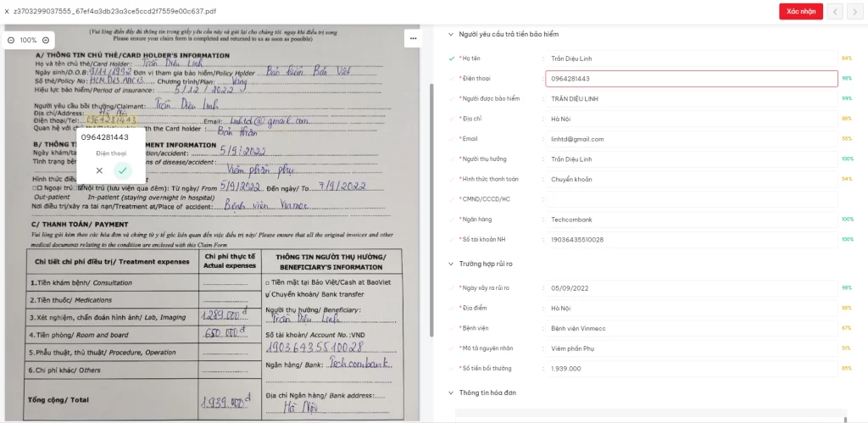
Task: Edit the Địa điểm field Hà Nội
Action: pos(692,308)
